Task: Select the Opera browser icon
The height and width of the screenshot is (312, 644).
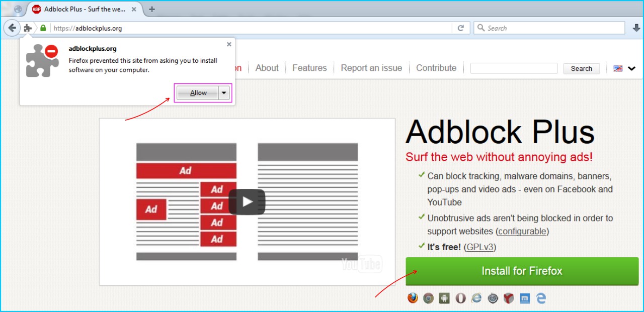Action: point(460,298)
